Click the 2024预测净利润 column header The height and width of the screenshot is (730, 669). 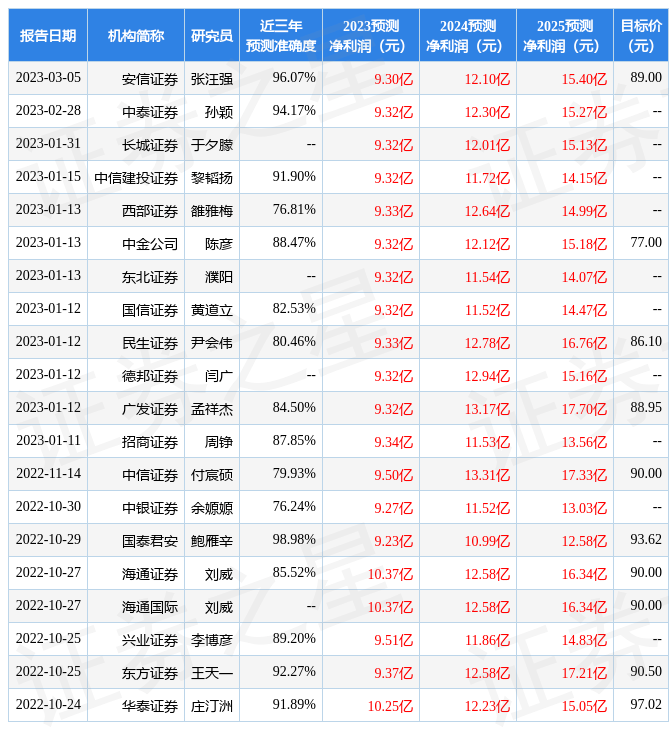point(468,35)
